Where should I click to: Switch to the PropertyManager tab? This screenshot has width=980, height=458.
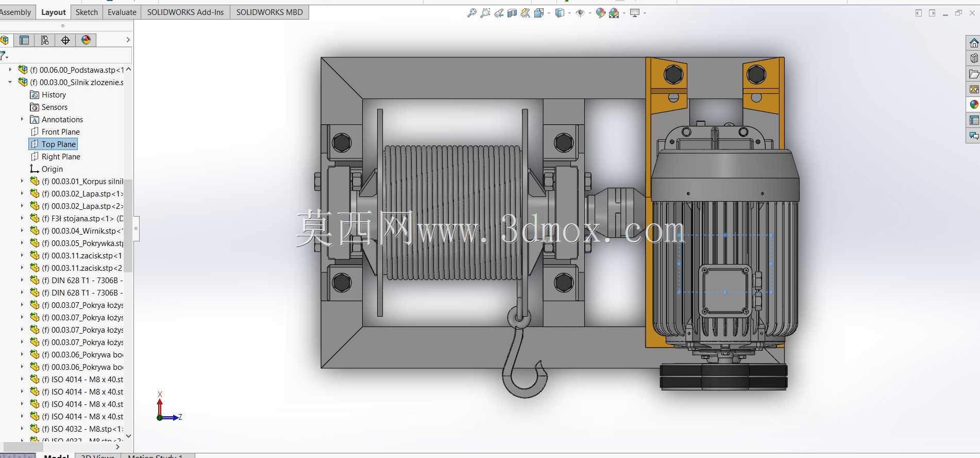pyautogui.click(x=24, y=40)
